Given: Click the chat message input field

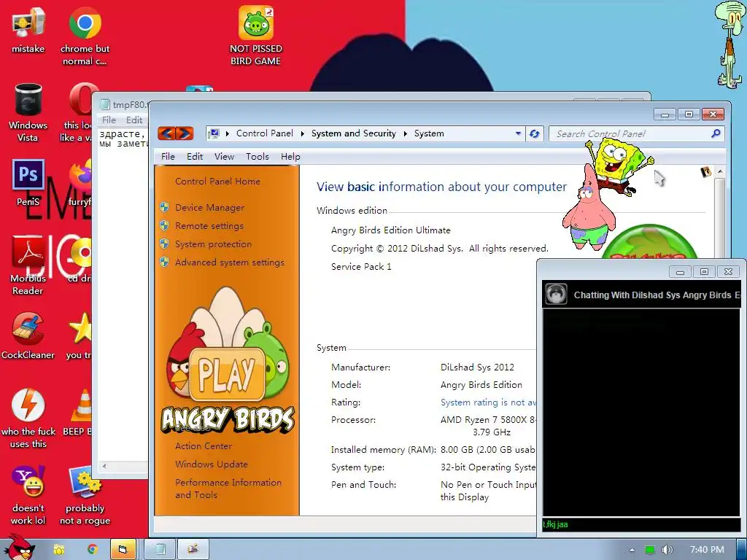Looking at the screenshot, I should click(641, 524).
